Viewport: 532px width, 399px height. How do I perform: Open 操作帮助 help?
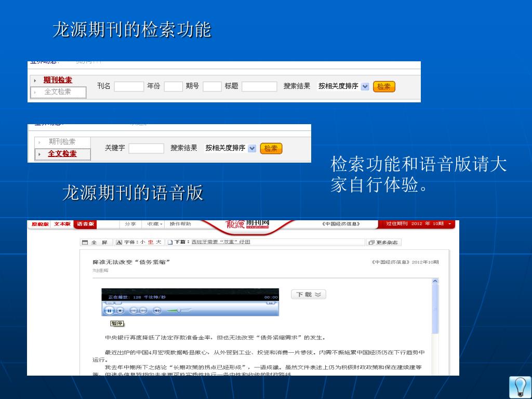pos(180,224)
